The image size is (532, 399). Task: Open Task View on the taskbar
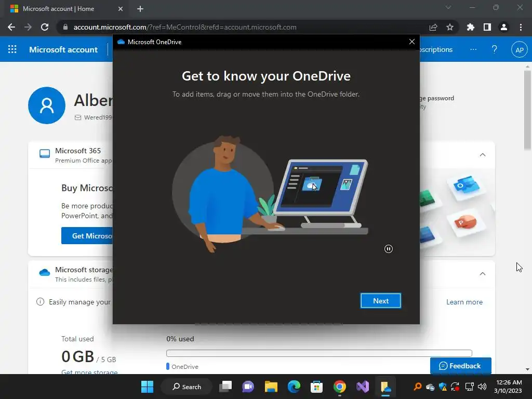[x=225, y=387]
